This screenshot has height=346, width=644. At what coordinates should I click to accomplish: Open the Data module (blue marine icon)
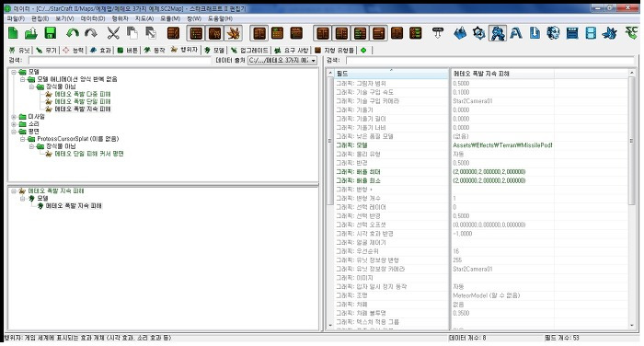pos(498,33)
